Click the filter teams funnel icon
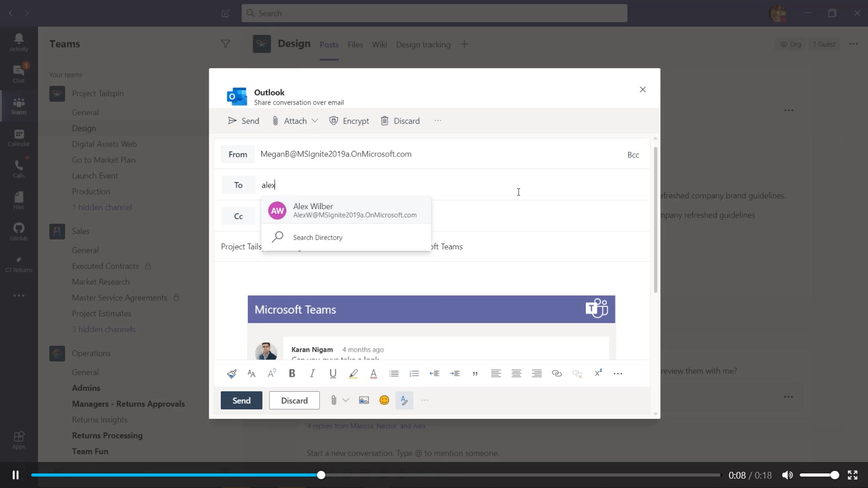868x488 pixels. pos(225,44)
